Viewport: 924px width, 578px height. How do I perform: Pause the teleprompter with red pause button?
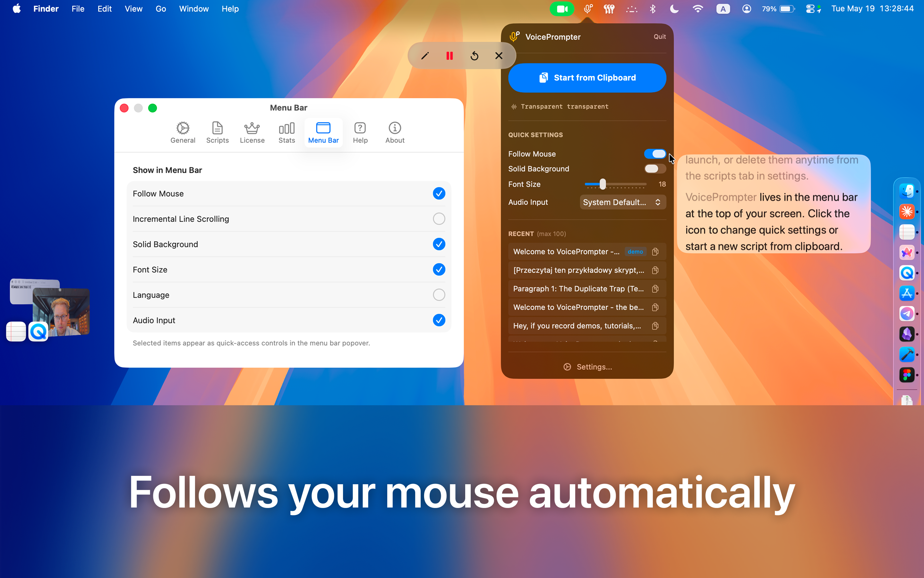(x=449, y=56)
